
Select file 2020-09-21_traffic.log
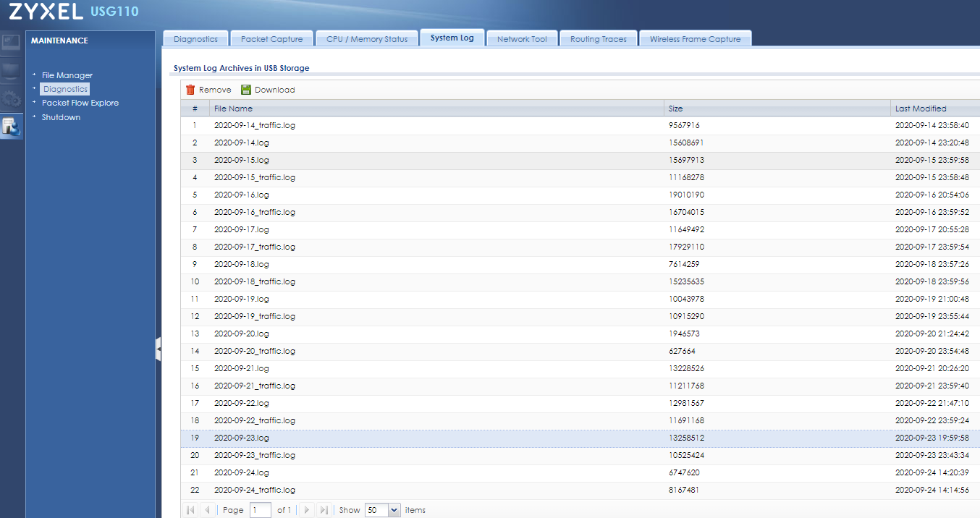click(255, 386)
